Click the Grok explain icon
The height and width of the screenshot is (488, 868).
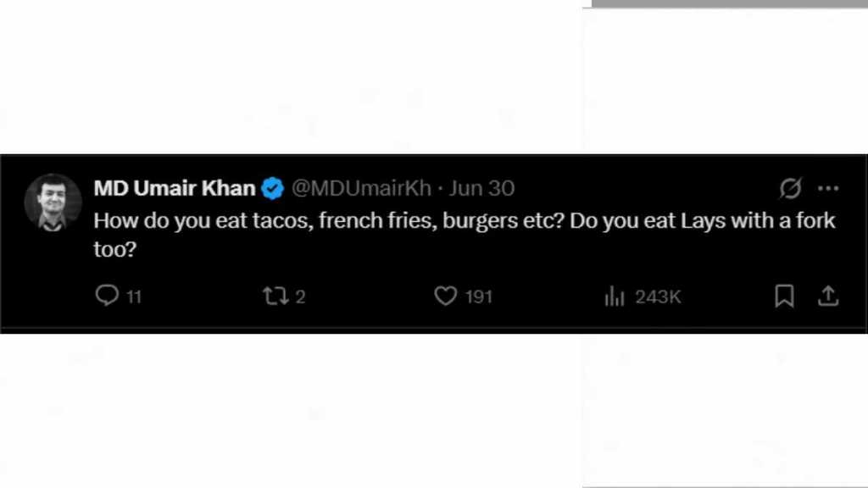point(790,188)
